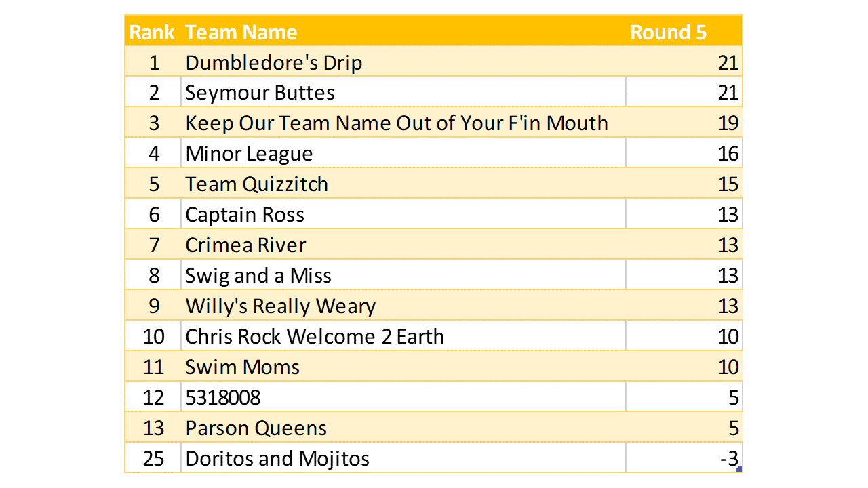Click the Team Name column header
Screen dimensions: 868x488
pyautogui.click(x=241, y=32)
